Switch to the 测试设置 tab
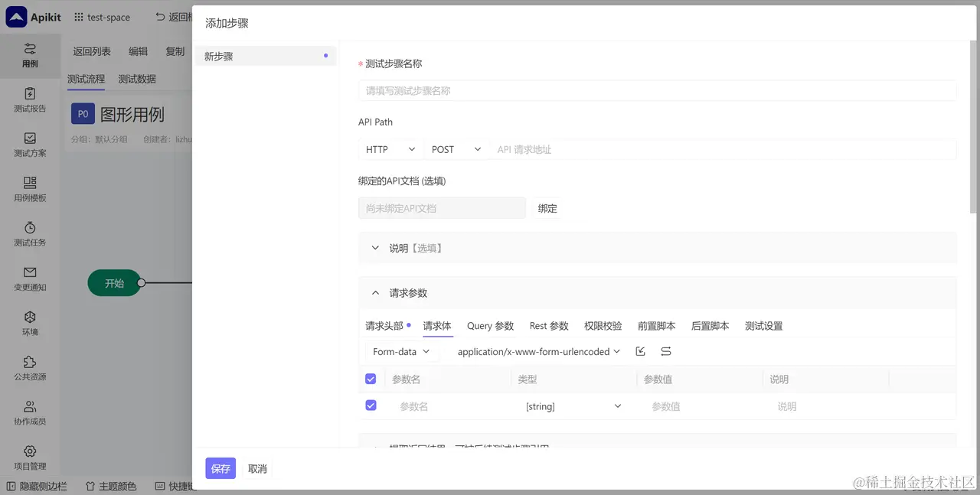The width and height of the screenshot is (980, 495). [x=763, y=326]
